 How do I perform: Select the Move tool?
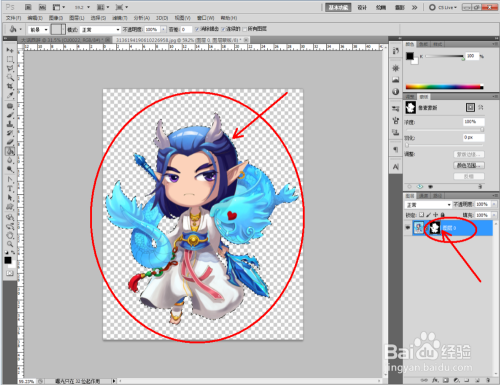(10, 50)
